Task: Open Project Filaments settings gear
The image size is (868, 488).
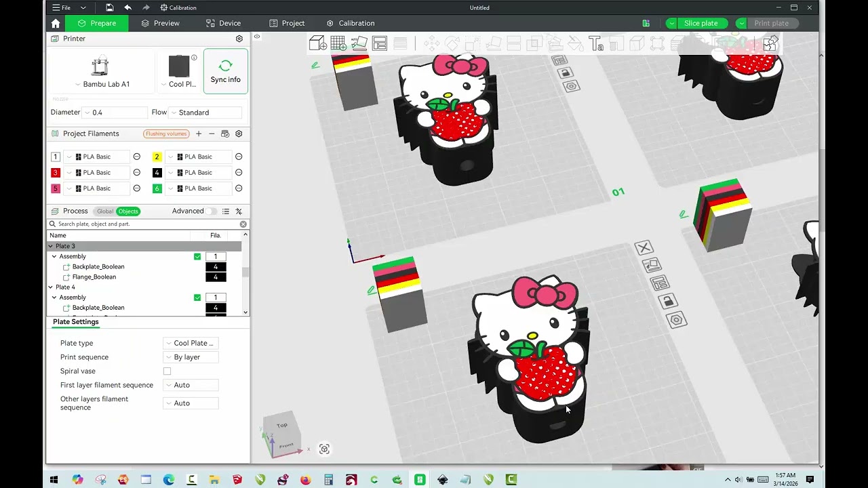Action: pos(239,134)
